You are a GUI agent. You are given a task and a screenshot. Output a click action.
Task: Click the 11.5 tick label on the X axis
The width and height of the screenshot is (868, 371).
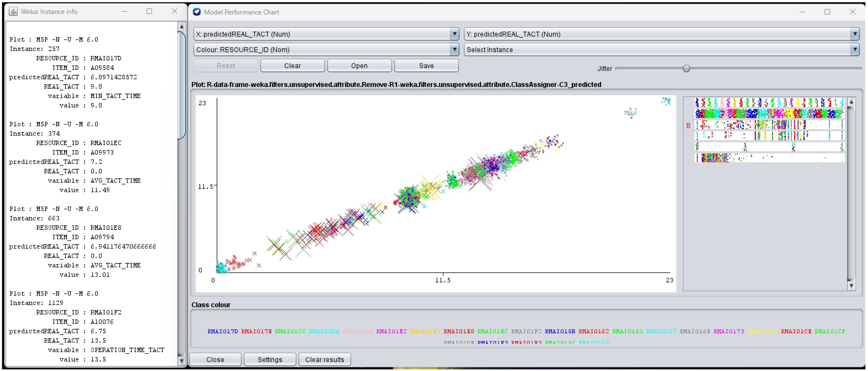coord(443,280)
